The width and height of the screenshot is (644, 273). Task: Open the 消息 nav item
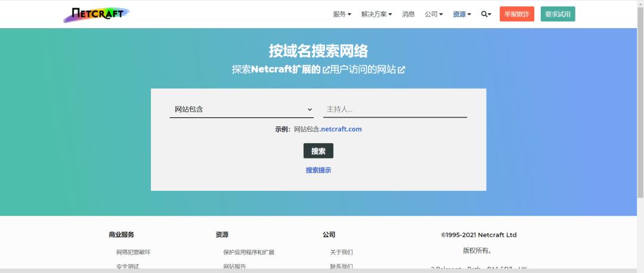(408, 14)
